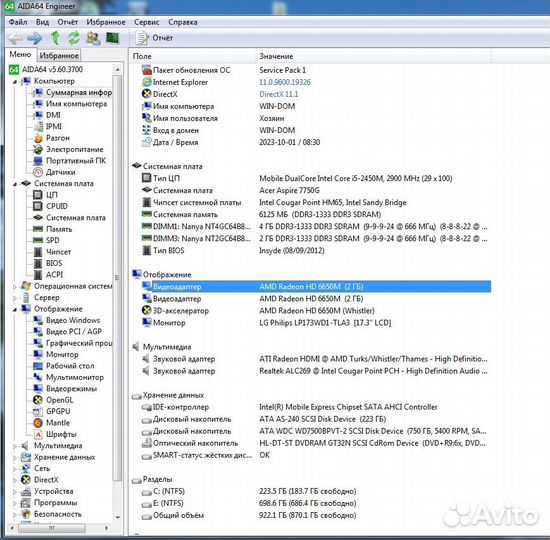
Task: Expand the Мультимедиа tree node
Action: [x=15, y=446]
